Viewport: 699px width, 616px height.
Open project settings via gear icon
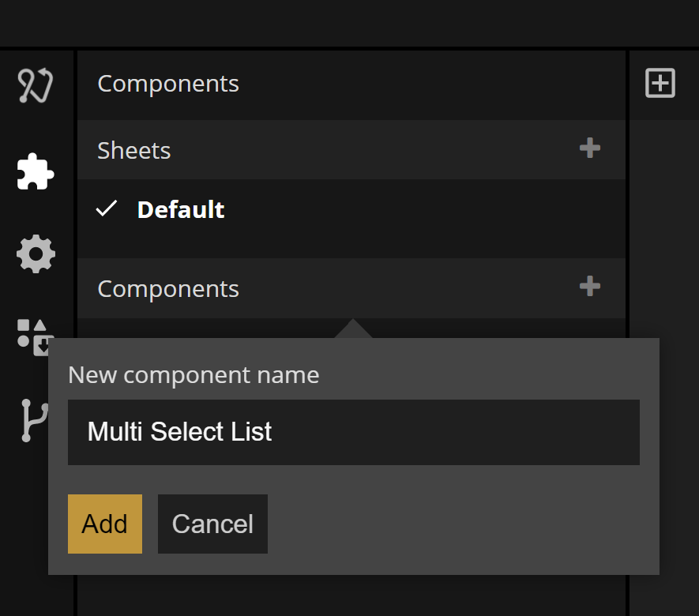pyautogui.click(x=36, y=254)
